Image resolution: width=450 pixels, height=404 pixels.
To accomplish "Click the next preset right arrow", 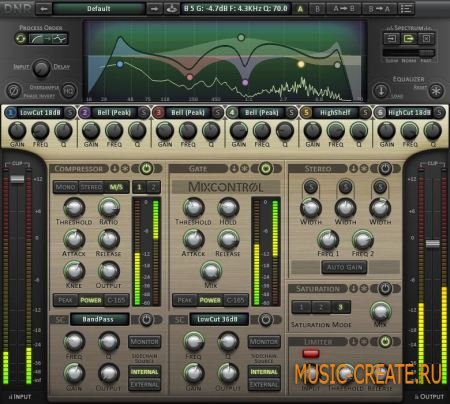I will tap(154, 9).
